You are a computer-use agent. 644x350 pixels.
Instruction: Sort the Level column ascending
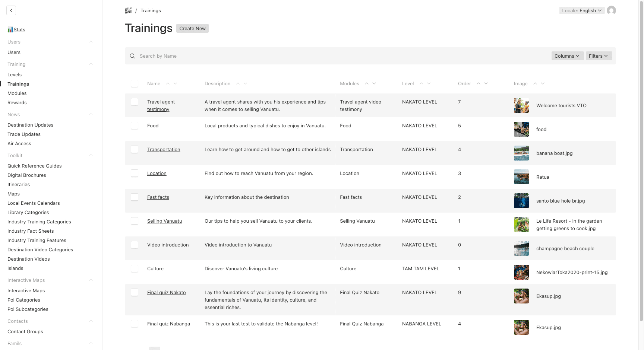(422, 83)
